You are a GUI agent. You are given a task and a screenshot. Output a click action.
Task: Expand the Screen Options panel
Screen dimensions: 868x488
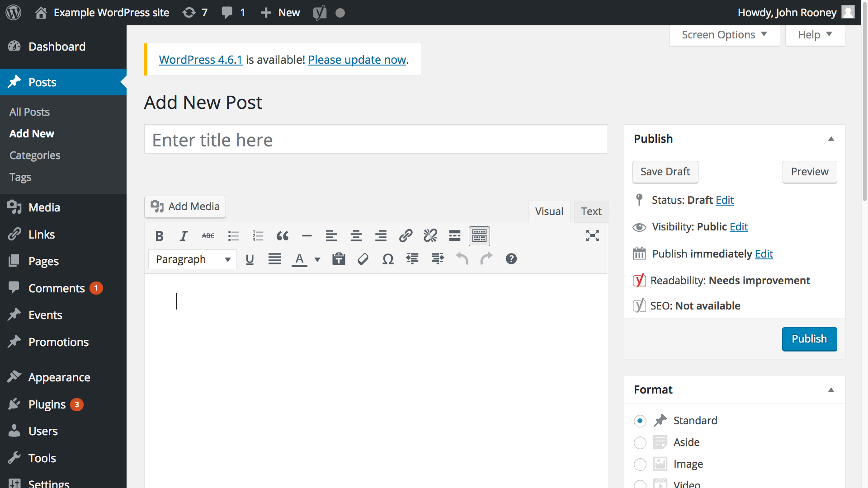tap(724, 35)
